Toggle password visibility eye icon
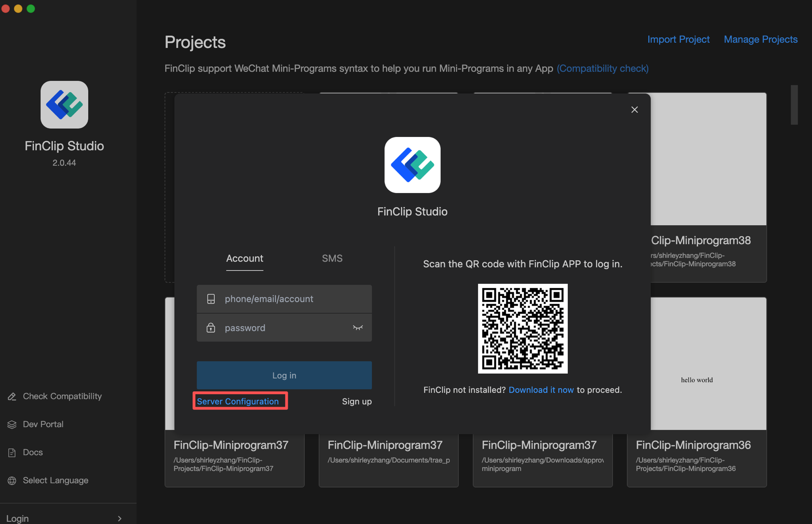 (x=358, y=327)
